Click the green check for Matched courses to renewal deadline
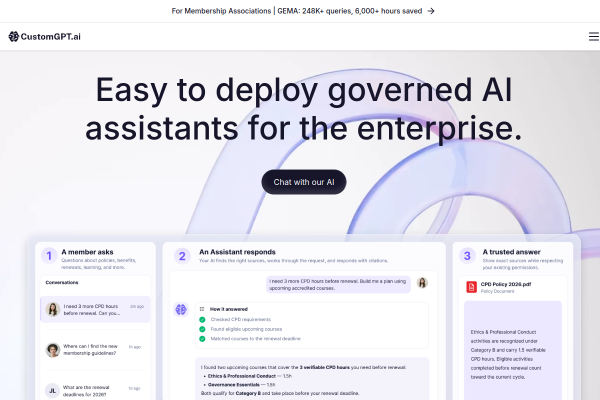The height and width of the screenshot is (400, 600). coord(202,339)
